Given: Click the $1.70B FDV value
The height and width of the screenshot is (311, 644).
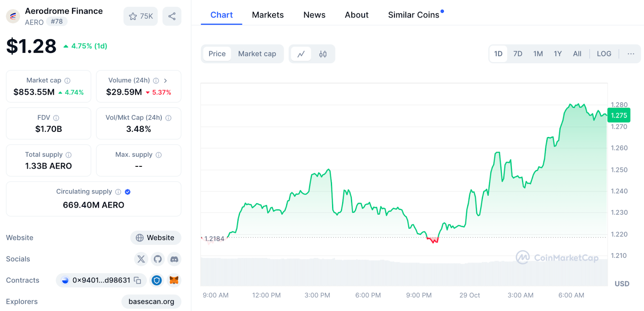Looking at the screenshot, I should point(49,129).
